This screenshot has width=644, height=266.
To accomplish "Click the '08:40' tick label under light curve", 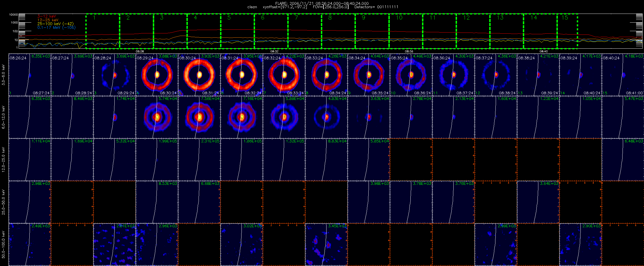I will click(x=543, y=52).
